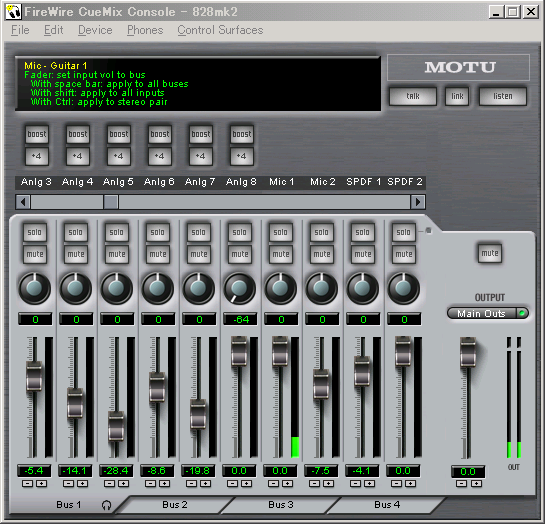Toggle +4 level on Anlg 5
Image resolution: width=545 pixels, height=524 pixels.
tap(119, 156)
